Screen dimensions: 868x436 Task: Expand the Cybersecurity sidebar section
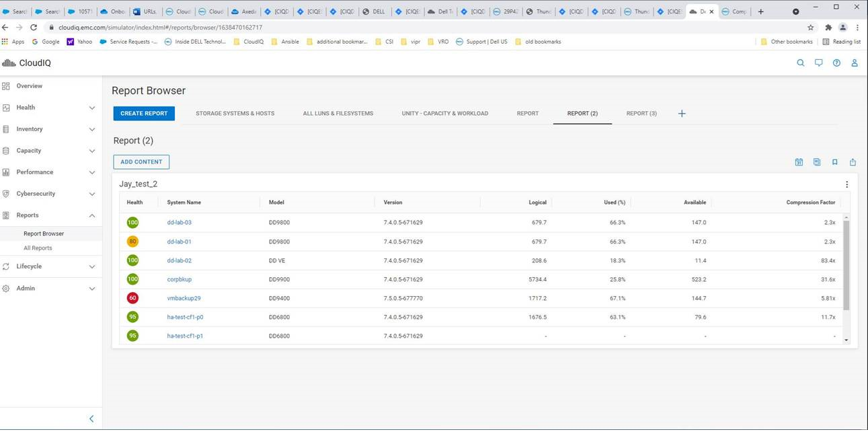click(92, 194)
